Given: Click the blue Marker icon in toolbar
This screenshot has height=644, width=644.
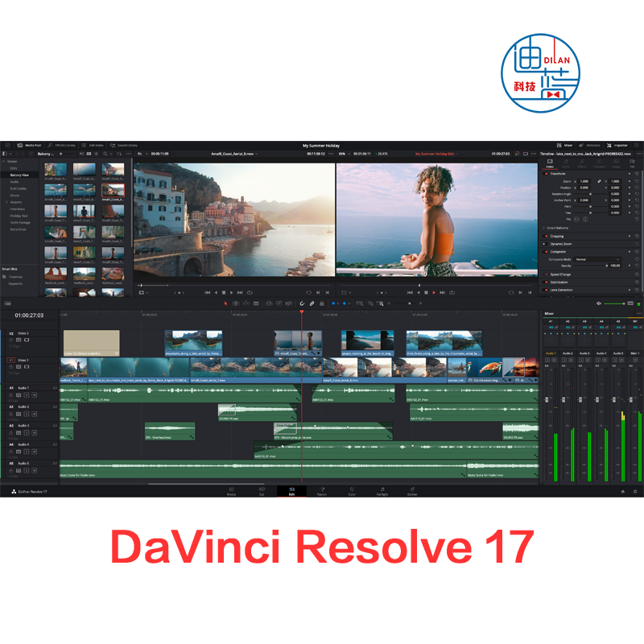Looking at the screenshot, I should (x=345, y=303).
